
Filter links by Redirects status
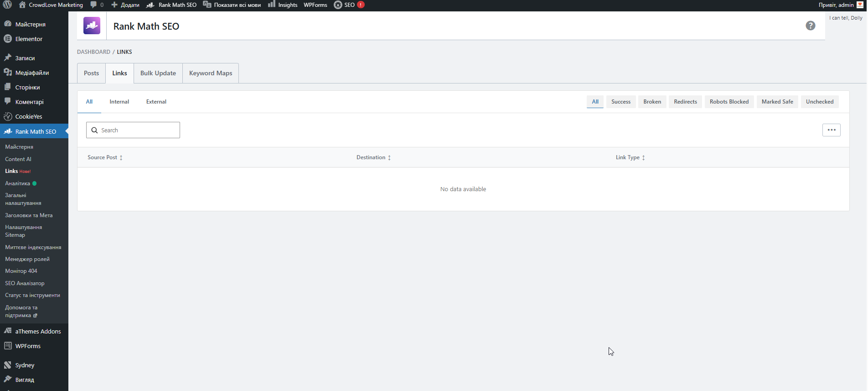685,102
